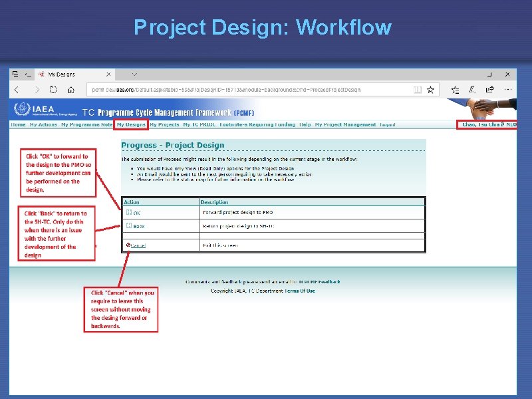Click the back navigation arrow
This screenshot has height=399, width=532.
click(x=16, y=88)
